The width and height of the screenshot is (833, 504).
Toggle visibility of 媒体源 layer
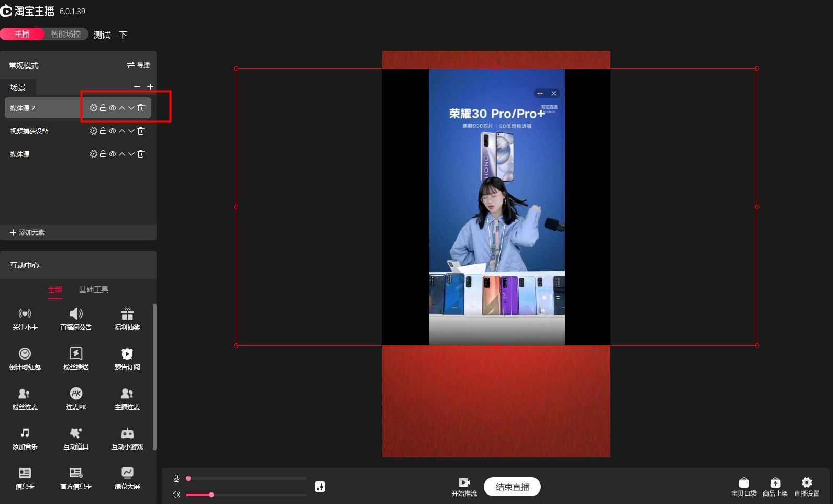coord(113,154)
